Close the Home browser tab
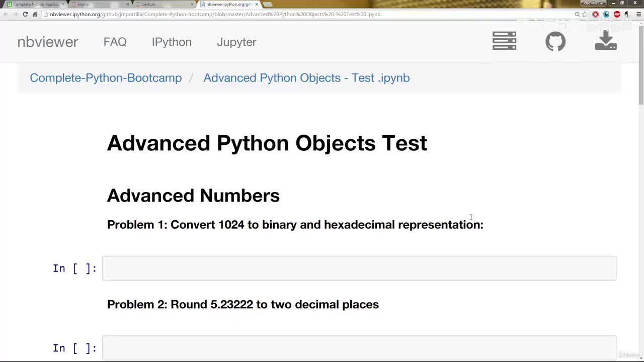The height and width of the screenshot is (362, 644). click(128, 5)
